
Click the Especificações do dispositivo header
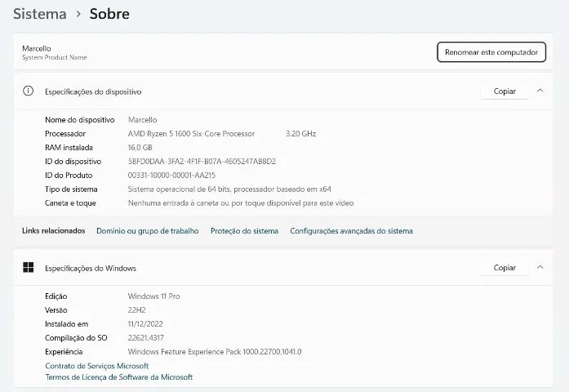click(93, 91)
